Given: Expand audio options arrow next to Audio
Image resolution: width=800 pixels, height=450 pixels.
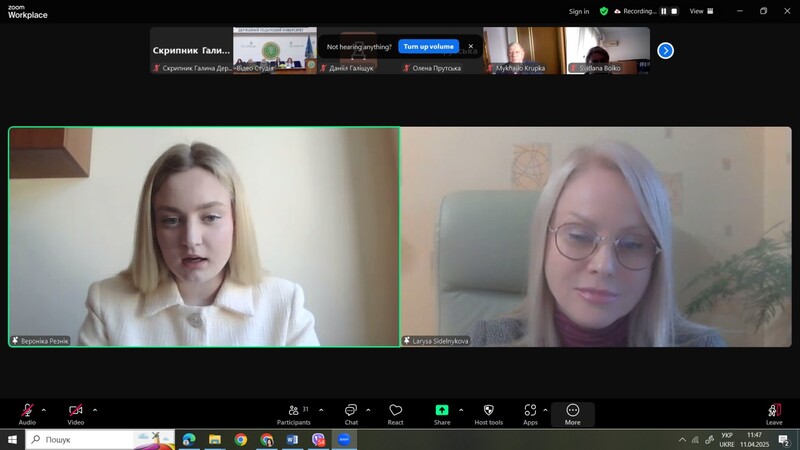Looking at the screenshot, I should (x=43, y=410).
